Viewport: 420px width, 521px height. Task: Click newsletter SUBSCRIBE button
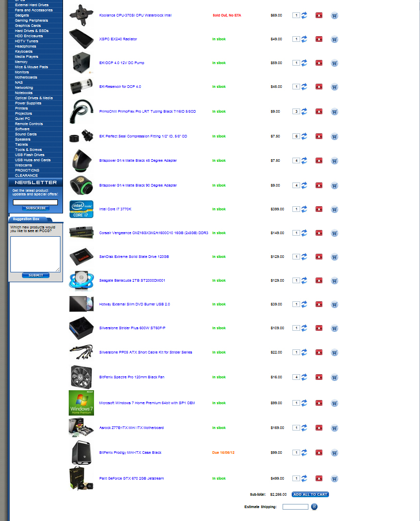pyautogui.click(x=36, y=208)
